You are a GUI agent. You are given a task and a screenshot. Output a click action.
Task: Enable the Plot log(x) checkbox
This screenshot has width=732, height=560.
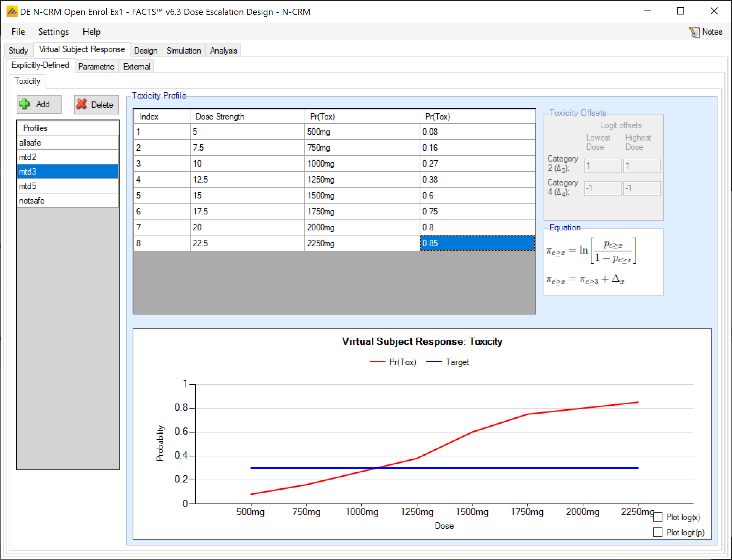[658, 517]
